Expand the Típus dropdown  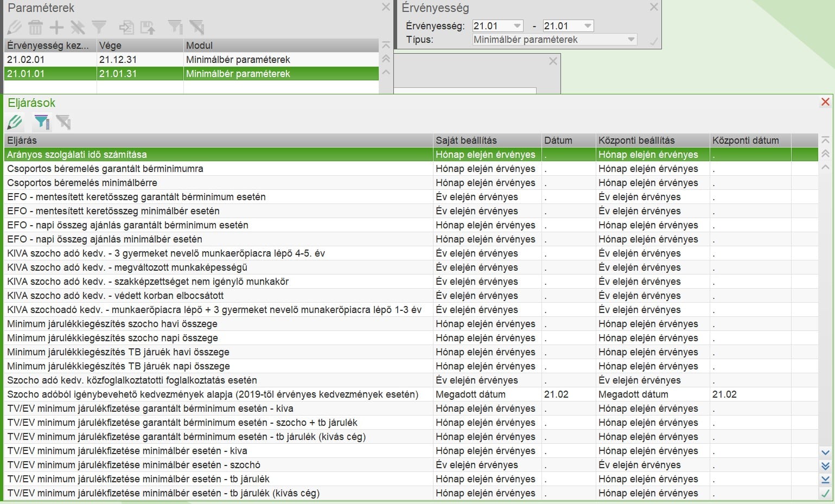[x=630, y=40]
